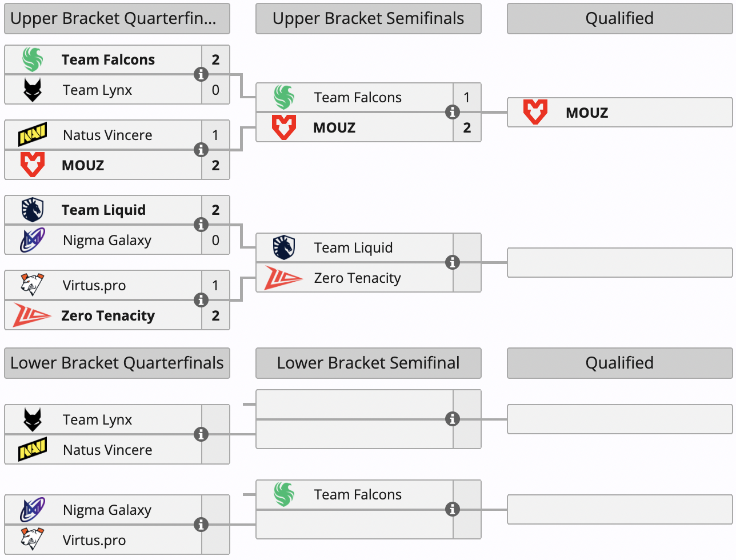Open info for Lynx vs Natus Vincere lower bracket

coord(201,434)
